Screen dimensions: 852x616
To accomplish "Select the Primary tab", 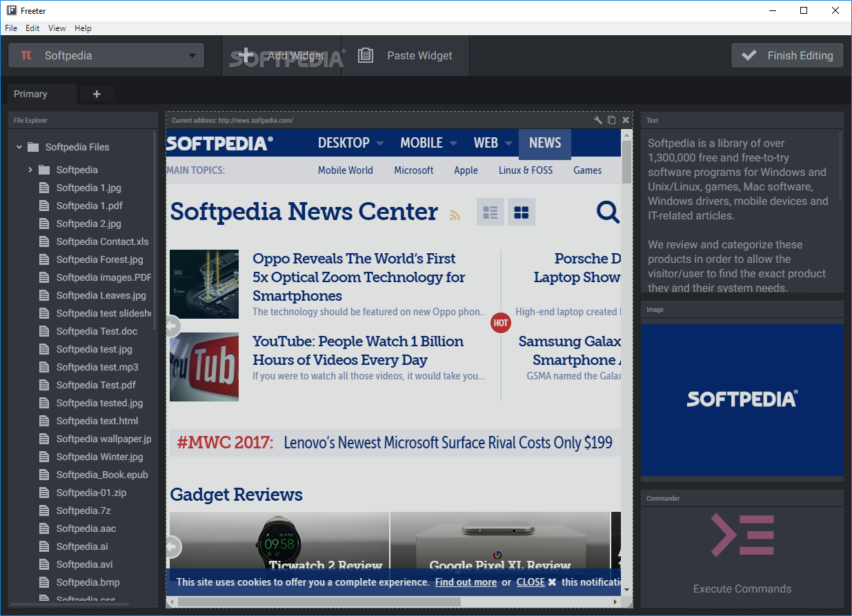I will tap(41, 94).
